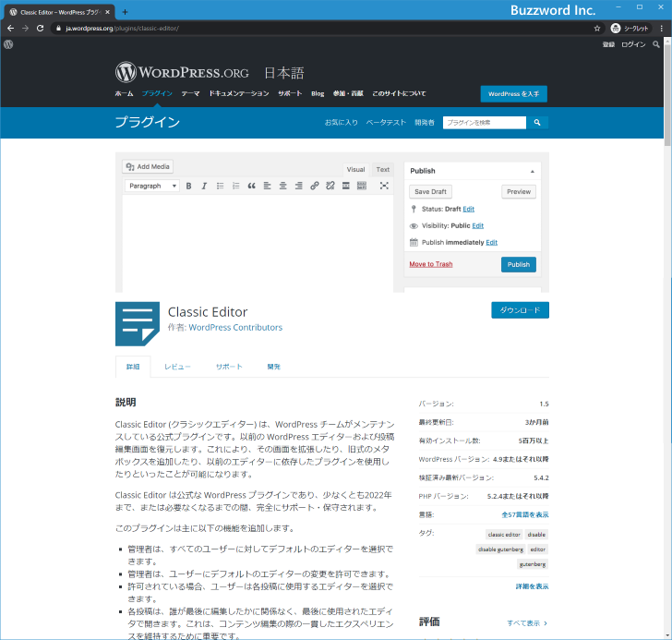Toggle Italic in the editor toolbar
Image resolution: width=672 pixels, height=640 pixels.
coord(204,186)
